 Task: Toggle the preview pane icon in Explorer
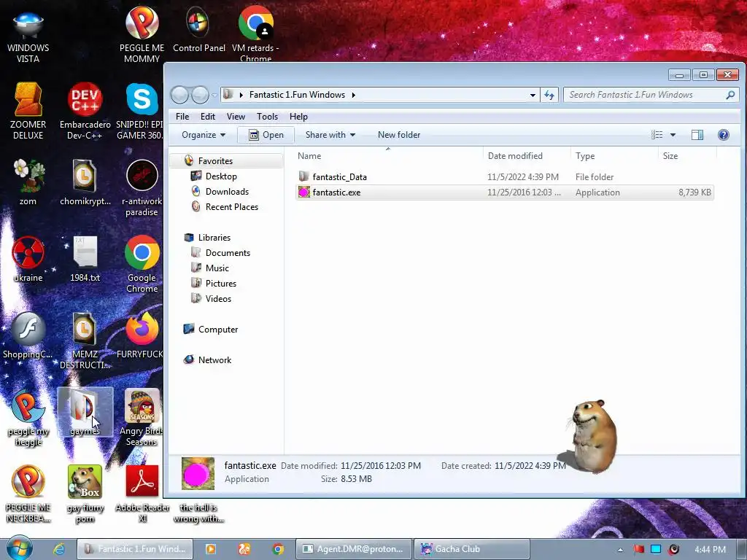pos(697,135)
